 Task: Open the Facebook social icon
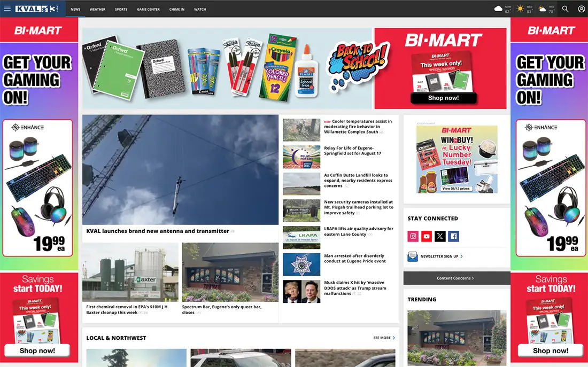[x=453, y=236]
